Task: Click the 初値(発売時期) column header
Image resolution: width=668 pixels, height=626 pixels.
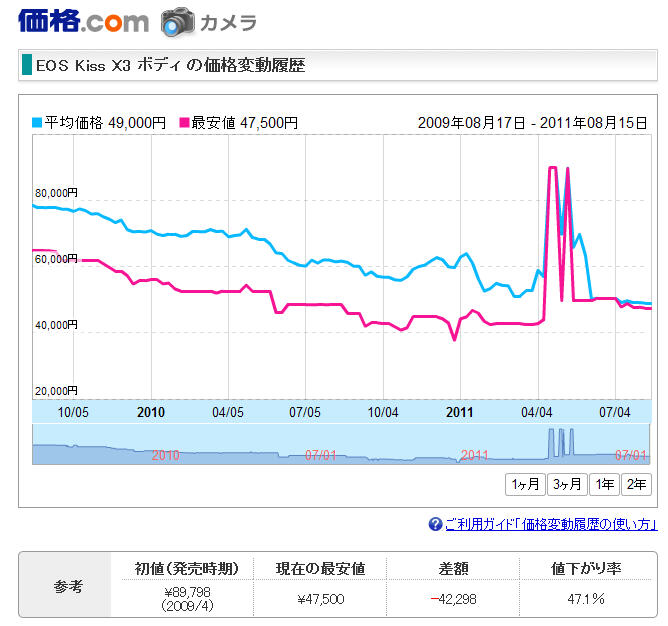Action: click(x=187, y=568)
